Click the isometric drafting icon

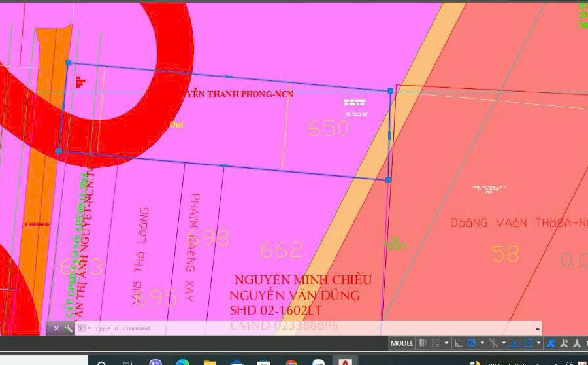[493, 343]
